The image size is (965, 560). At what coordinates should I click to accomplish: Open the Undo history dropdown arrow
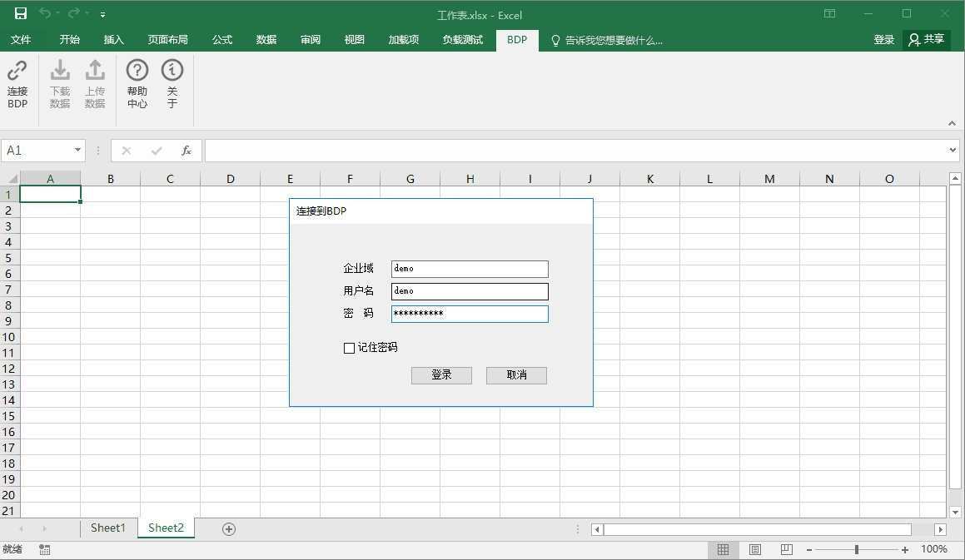[57, 13]
